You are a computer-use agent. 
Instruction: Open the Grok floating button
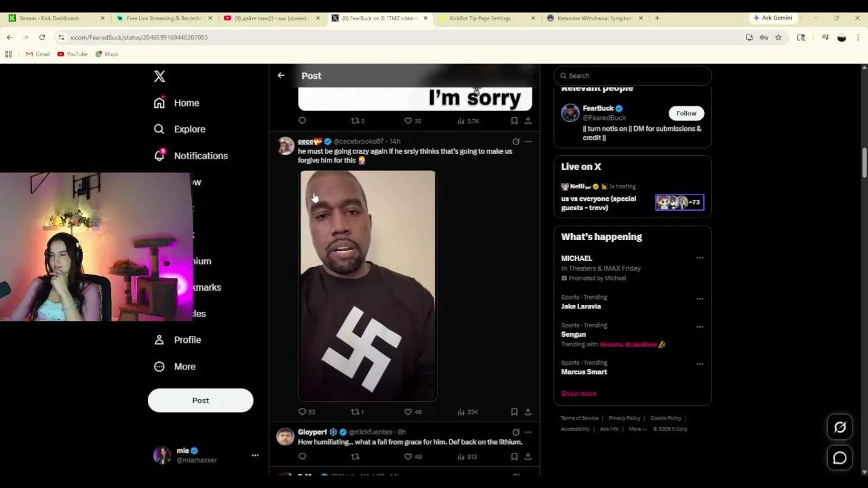coord(840,427)
